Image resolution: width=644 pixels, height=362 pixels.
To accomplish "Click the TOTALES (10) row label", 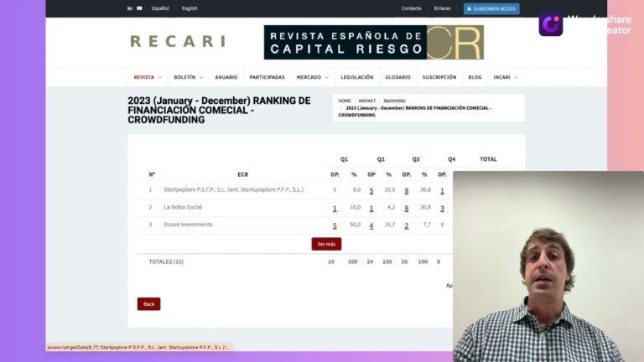I will click(x=166, y=261).
